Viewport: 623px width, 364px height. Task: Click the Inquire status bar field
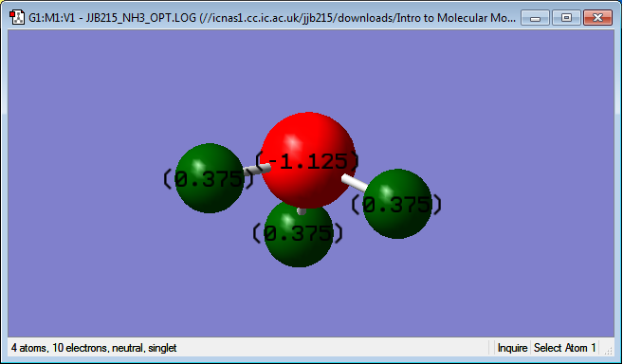pos(512,348)
